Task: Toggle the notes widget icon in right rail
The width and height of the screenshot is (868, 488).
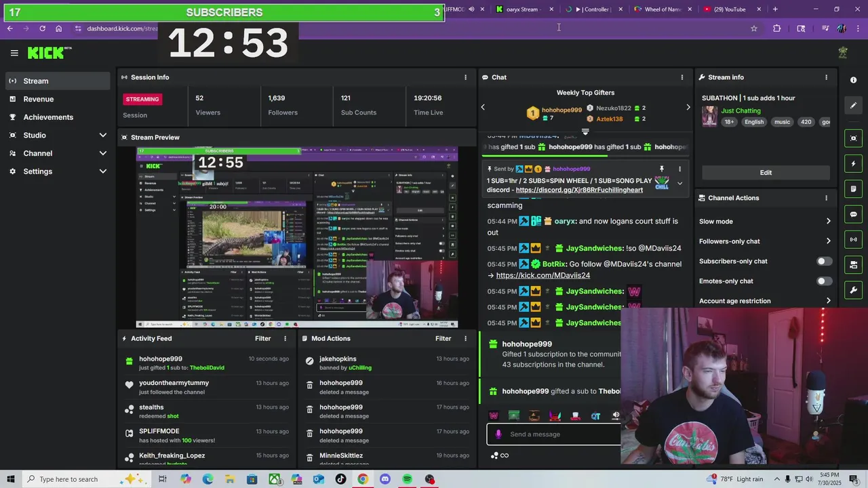Action: 853,188
